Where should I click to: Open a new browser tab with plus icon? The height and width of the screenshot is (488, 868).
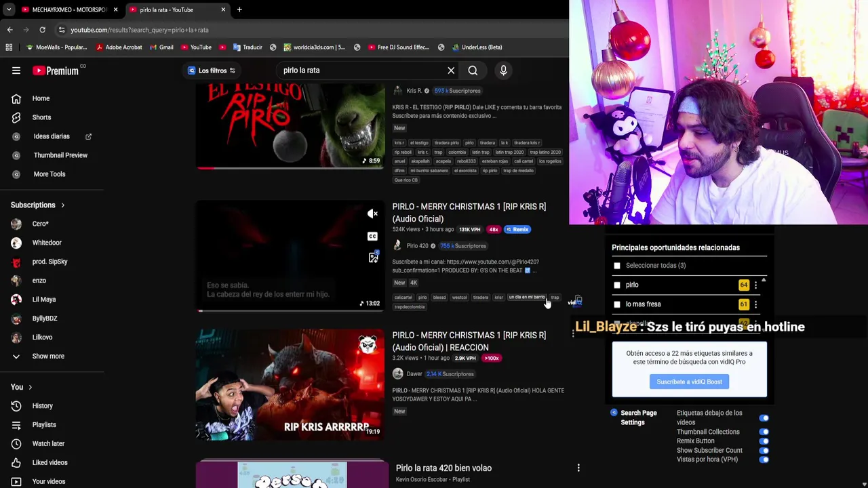pyautogui.click(x=239, y=9)
